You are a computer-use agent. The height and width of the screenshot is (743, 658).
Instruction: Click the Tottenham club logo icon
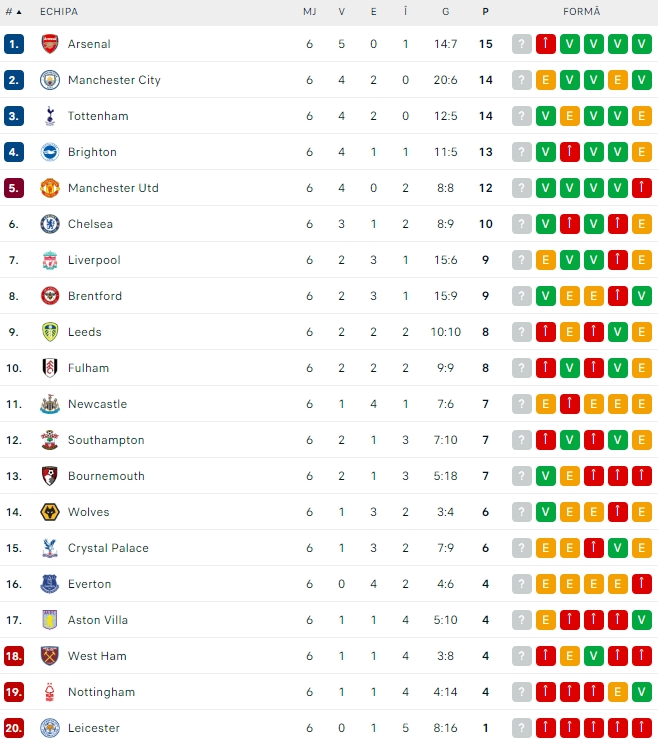point(50,116)
